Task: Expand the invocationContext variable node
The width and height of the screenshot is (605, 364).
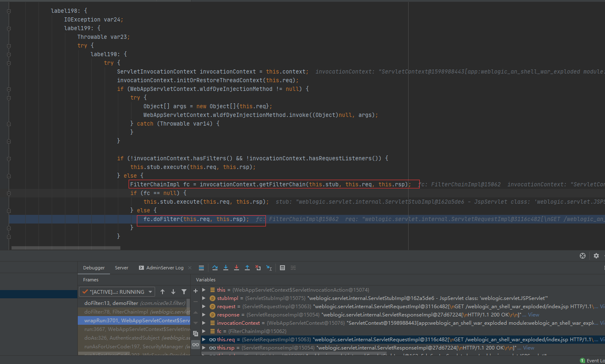Action: pos(204,323)
